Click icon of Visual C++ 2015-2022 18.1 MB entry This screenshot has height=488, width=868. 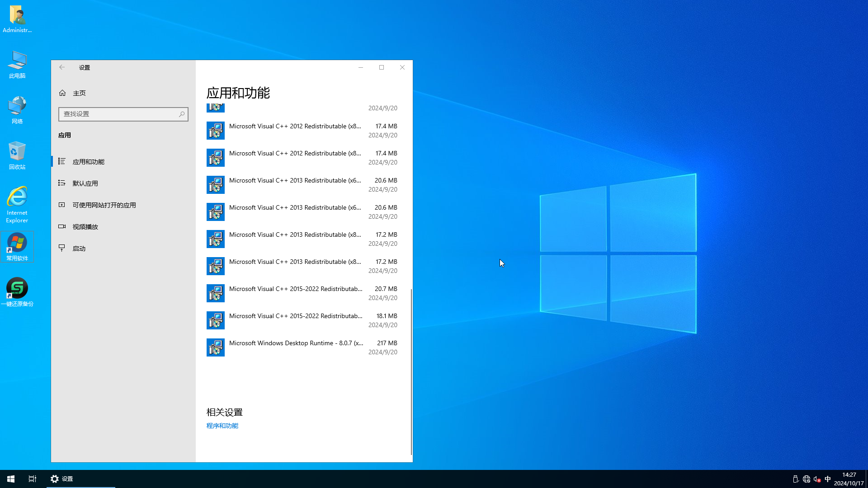tap(216, 320)
